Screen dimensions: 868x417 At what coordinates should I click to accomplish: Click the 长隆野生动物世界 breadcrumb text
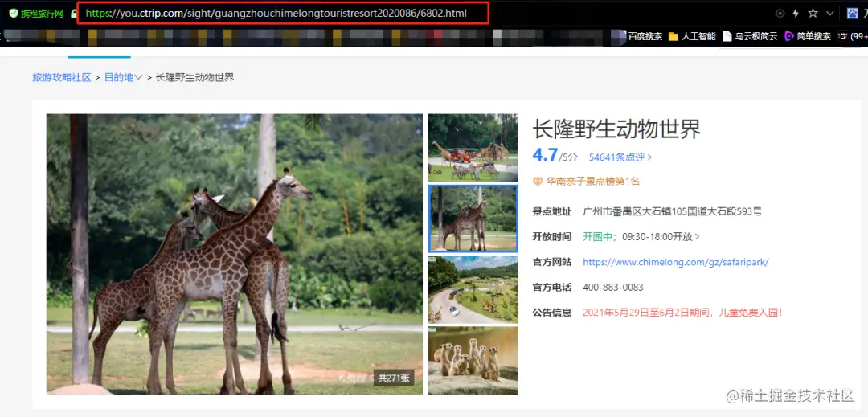pyautogui.click(x=194, y=77)
